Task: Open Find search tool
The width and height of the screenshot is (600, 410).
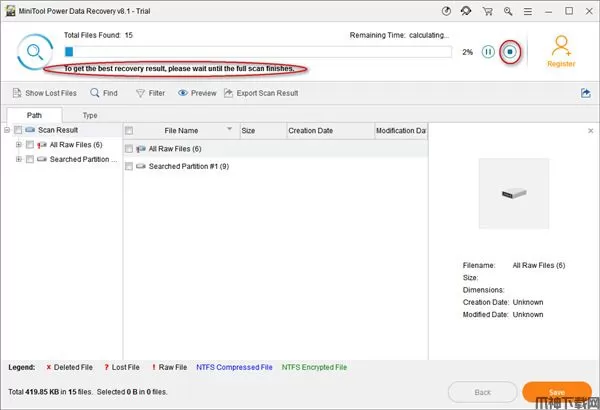Action: tap(104, 93)
